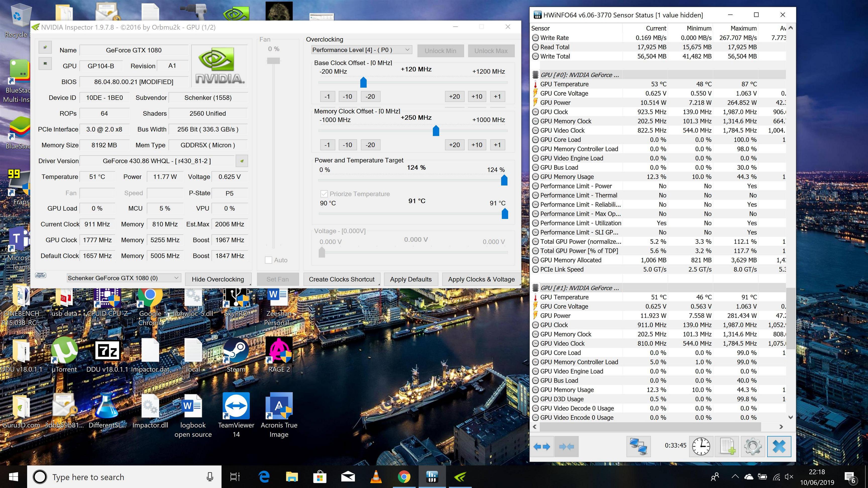Screen dimensions: 868x488
Task: Show hidden system tray icons chevron
Action: coord(735,477)
